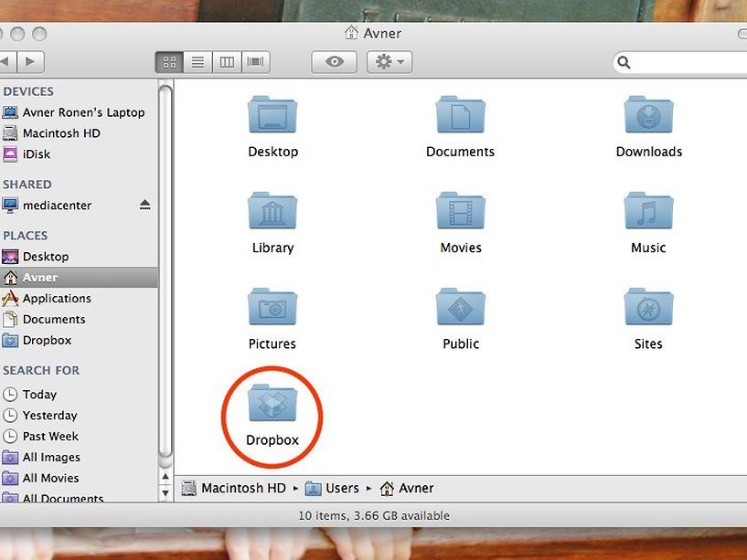This screenshot has height=560, width=747.
Task: Click the sidebar scroll up arrow
Action: tap(165, 476)
